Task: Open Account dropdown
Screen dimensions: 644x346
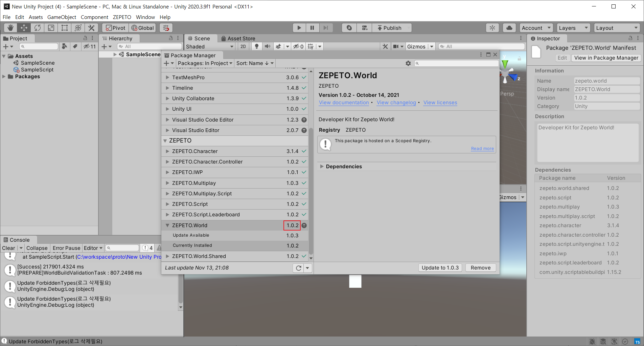Action: tap(536, 28)
